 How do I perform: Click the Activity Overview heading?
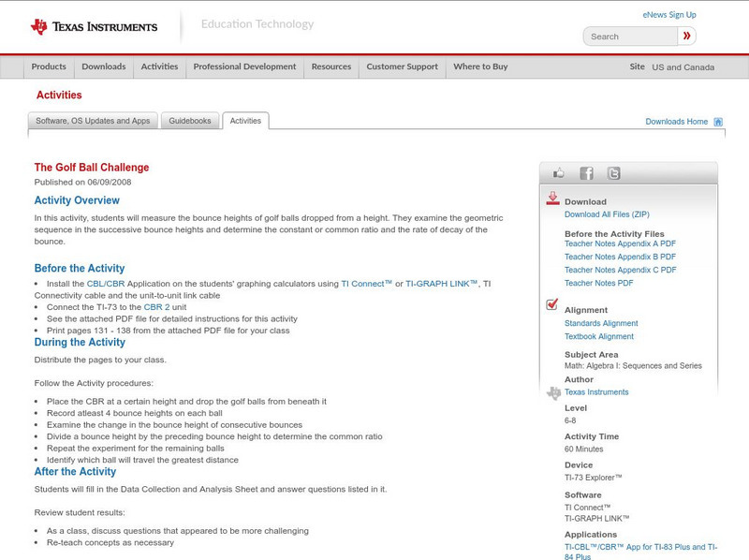tap(77, 200)
